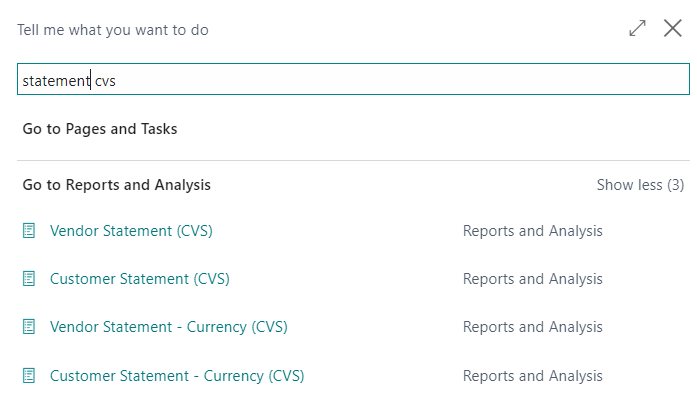Click category label for Vendor Statement - Currency row
The image size is (697, 404).
[x=532, y=327]
